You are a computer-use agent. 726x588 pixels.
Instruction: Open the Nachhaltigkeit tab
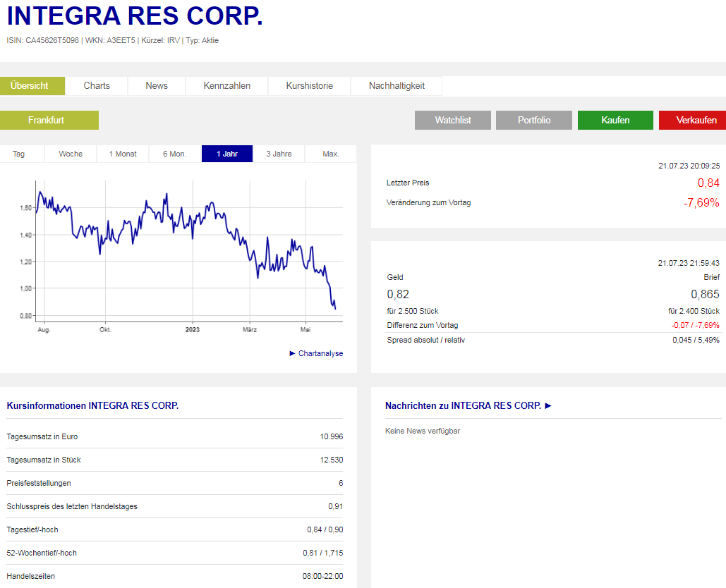point(397,85)
